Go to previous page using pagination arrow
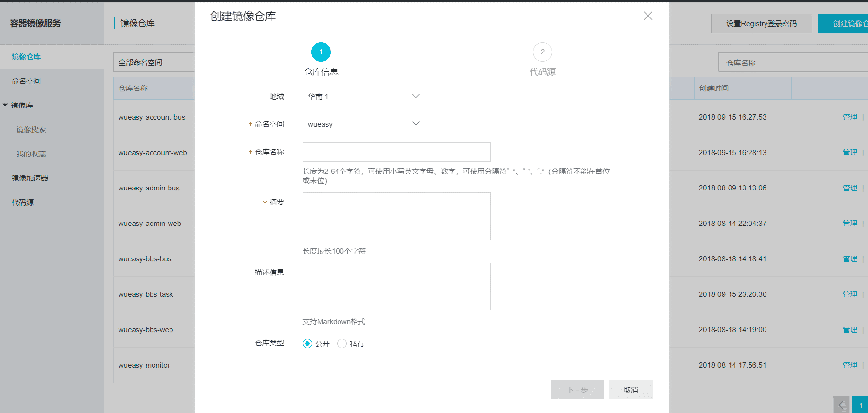 point(841,405)
